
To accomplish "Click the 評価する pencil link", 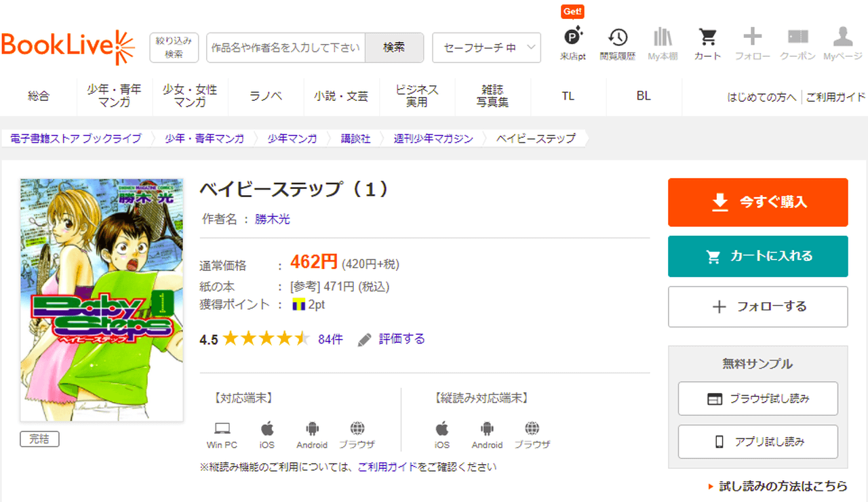I will click(x=392, y=339).
